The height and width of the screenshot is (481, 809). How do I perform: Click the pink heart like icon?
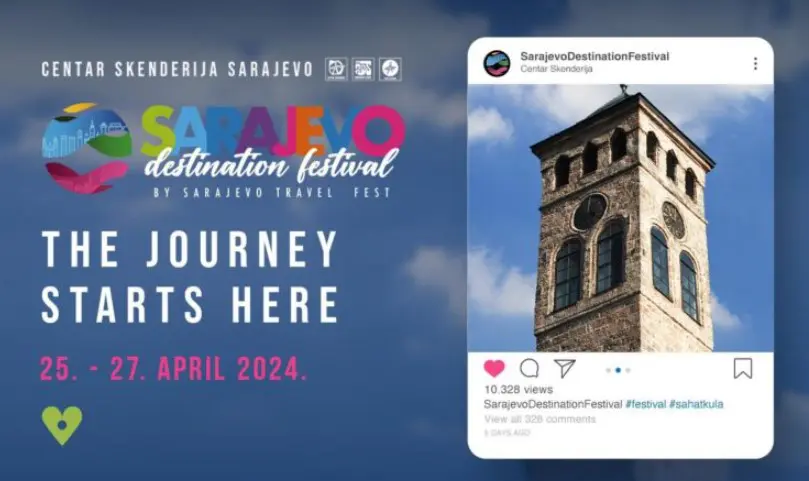494,368
